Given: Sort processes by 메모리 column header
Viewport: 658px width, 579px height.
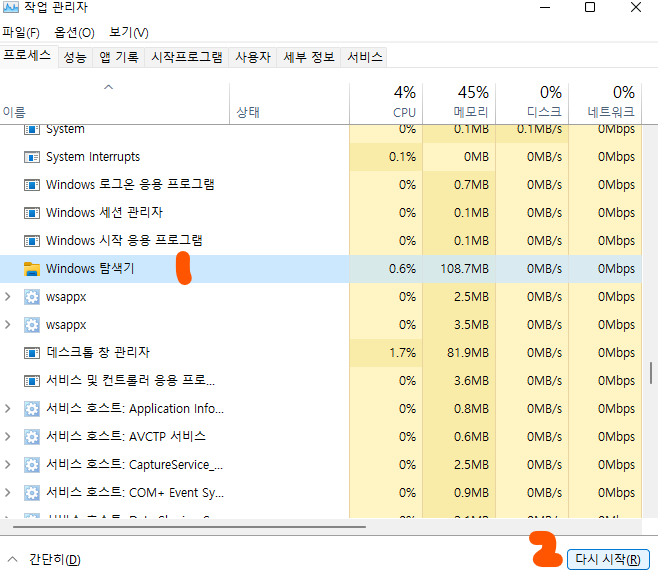Looking at the screenshot, I should click(459, 103).
